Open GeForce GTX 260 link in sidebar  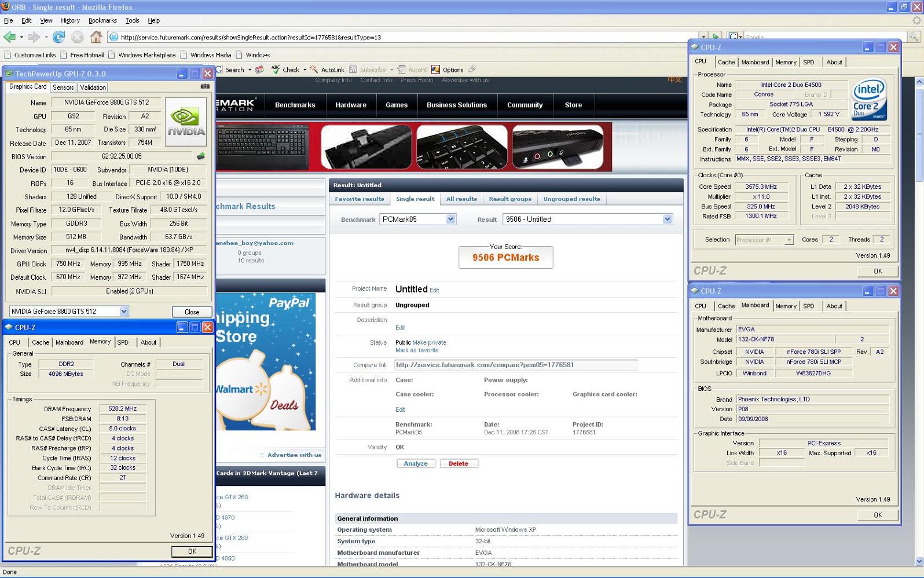pyautogui.click(x=232, y=497)
